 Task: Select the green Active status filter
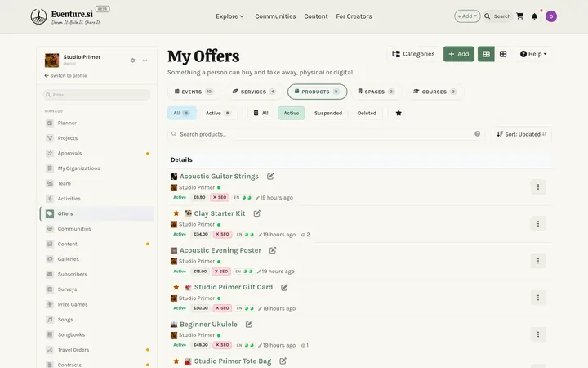coord(292,113)
